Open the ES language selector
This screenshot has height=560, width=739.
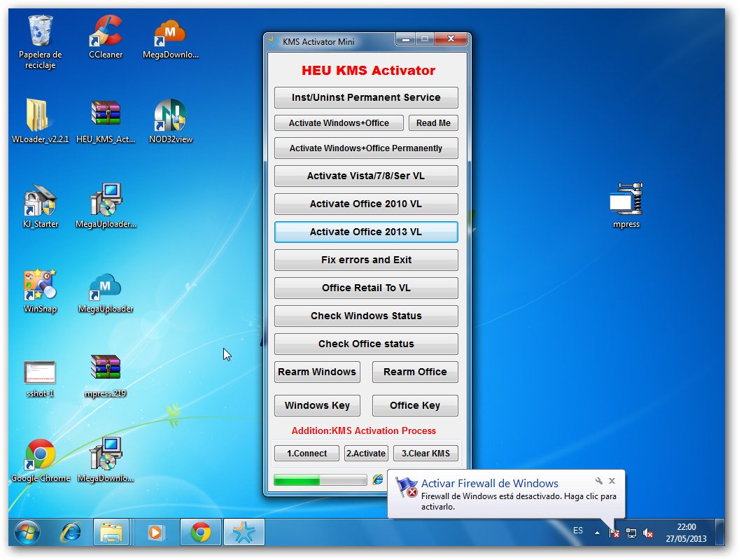(577, 531)
